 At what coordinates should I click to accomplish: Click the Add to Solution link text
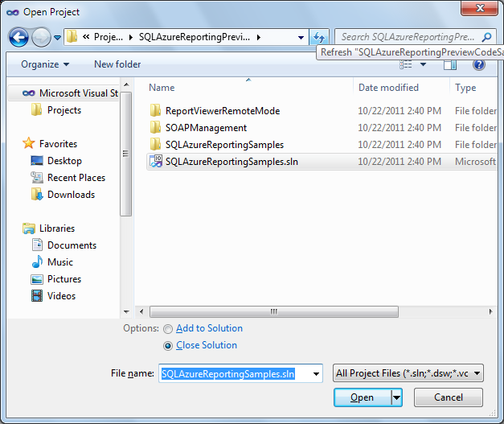click(x=209, y=328)
